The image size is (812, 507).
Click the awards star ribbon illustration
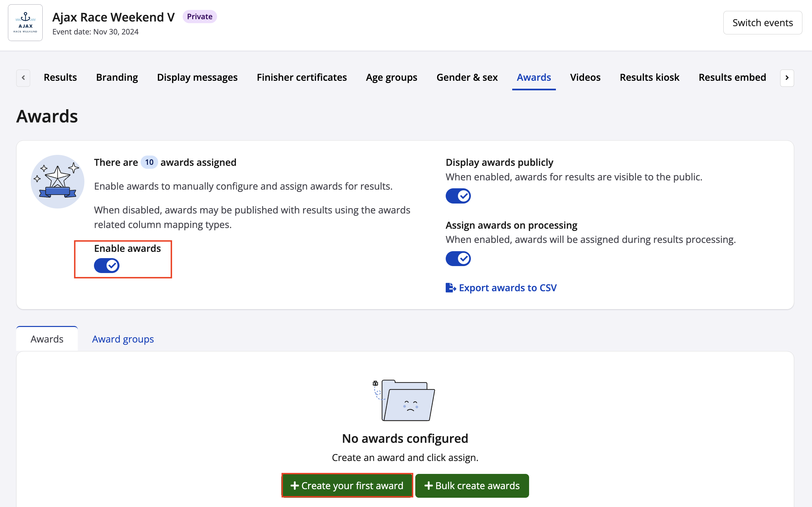coord(57,181)
